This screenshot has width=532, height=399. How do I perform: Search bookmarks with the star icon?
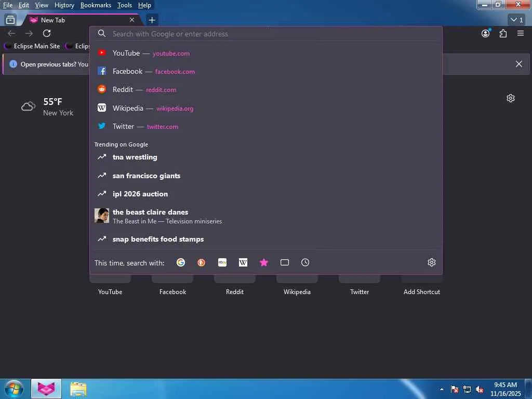click(263, 262)
